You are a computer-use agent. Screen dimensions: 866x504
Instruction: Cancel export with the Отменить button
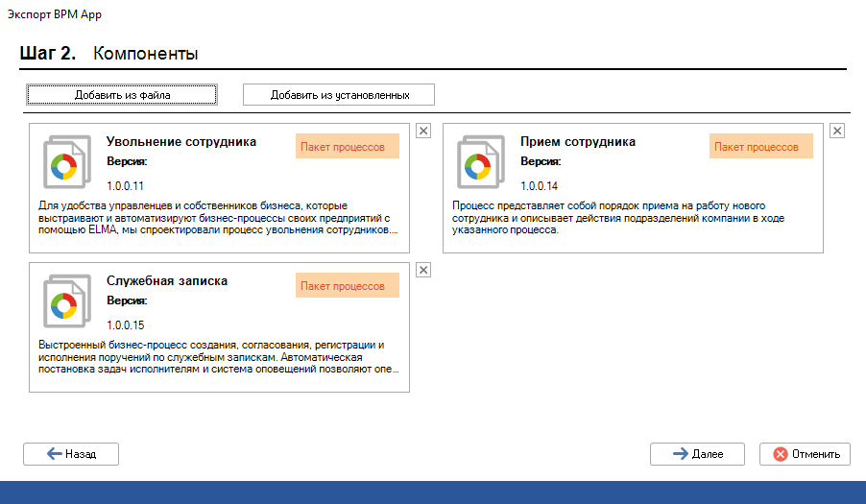point(805,454)
